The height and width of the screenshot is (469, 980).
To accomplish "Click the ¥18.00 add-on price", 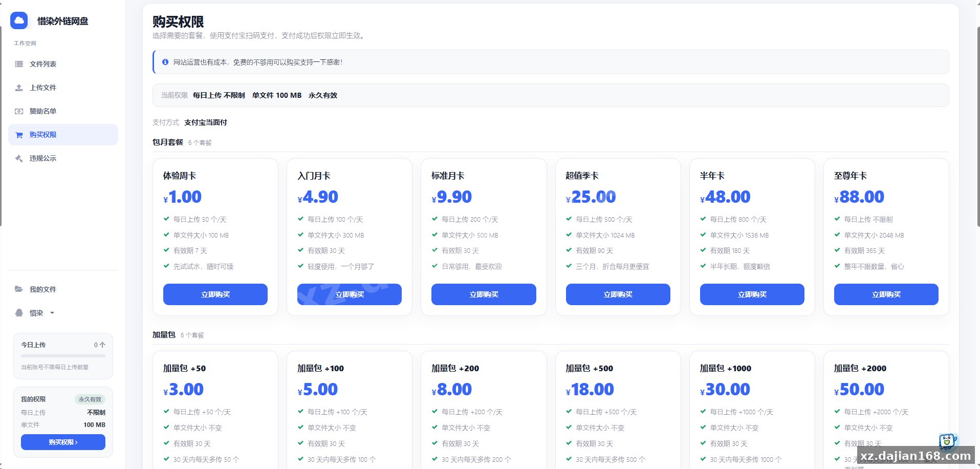I will [x=590, y=390].
